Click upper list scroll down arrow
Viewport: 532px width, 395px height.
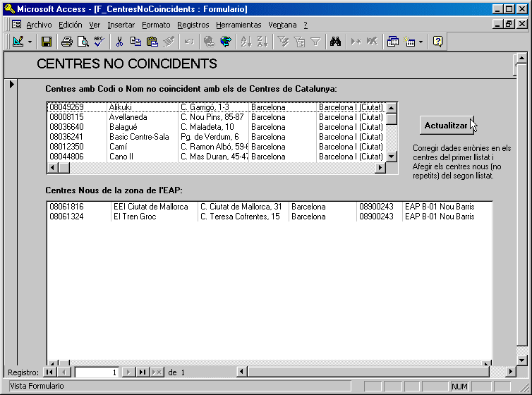pos(391,157)
